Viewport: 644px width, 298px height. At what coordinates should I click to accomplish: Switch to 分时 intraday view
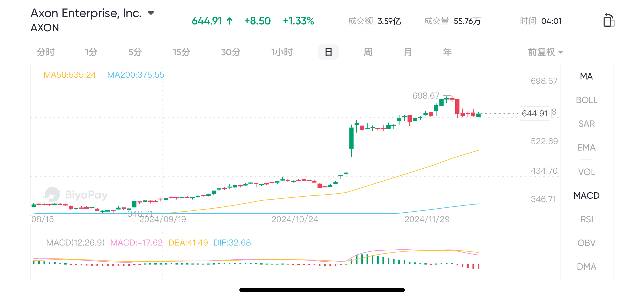[x=46, y=52]
